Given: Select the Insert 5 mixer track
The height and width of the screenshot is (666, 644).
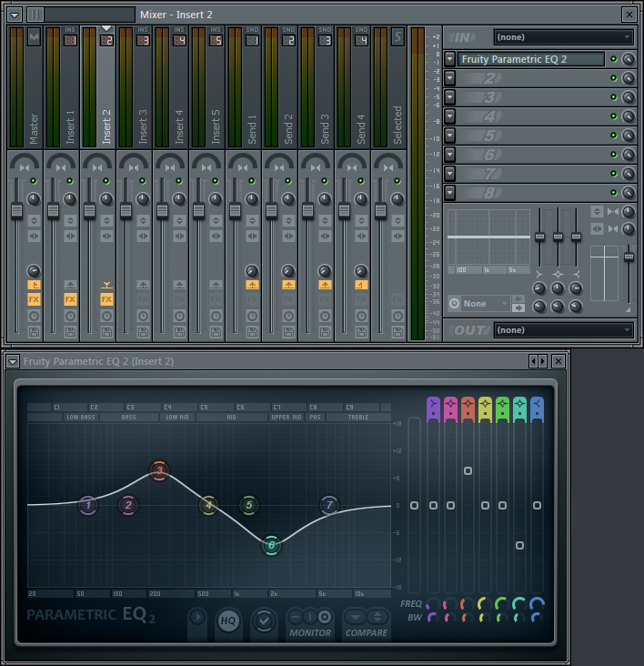Looking at the screenshot, I should click(206, 87).
